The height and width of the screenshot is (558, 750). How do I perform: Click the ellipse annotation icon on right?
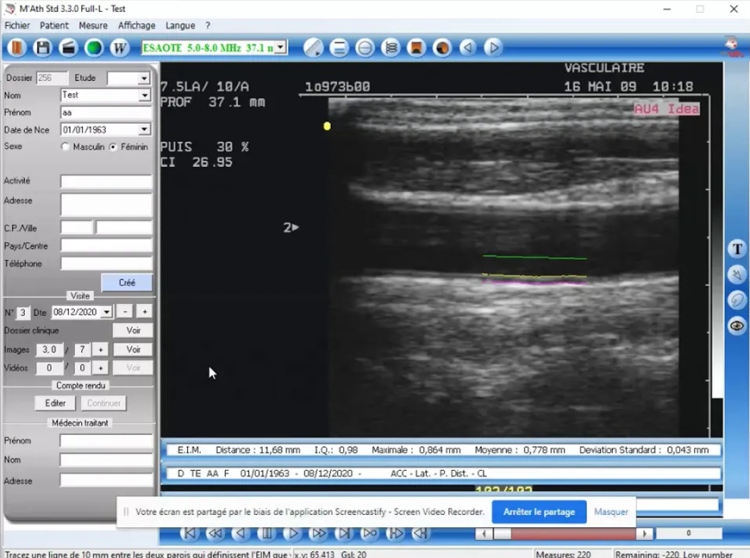point(737,300)
